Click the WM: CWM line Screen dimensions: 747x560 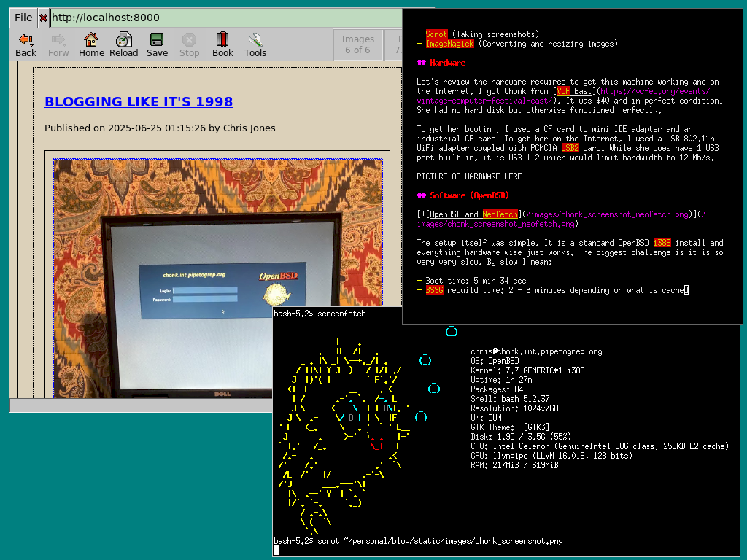click(x=486, y=418)
